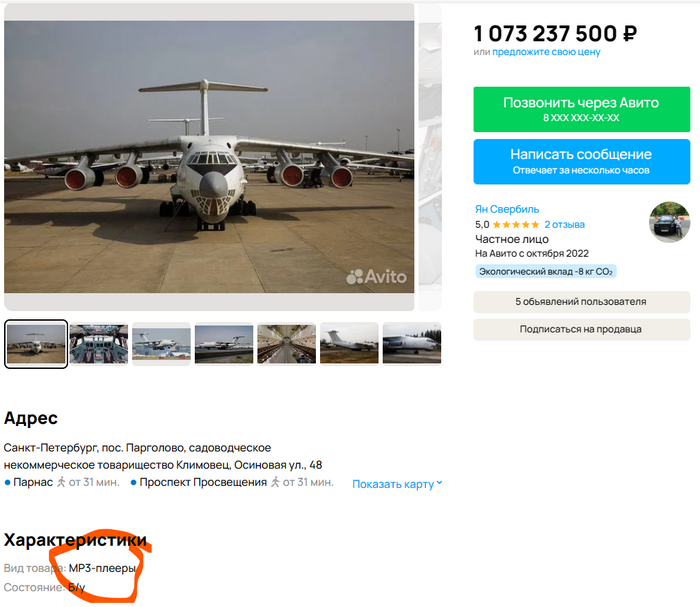The image size is (700, 607).
Task: Click the Avito watermark logo on photo
Action: point(376,277)
